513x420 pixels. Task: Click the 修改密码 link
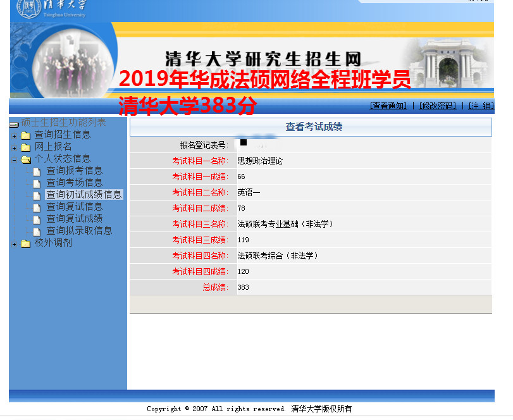438,106
